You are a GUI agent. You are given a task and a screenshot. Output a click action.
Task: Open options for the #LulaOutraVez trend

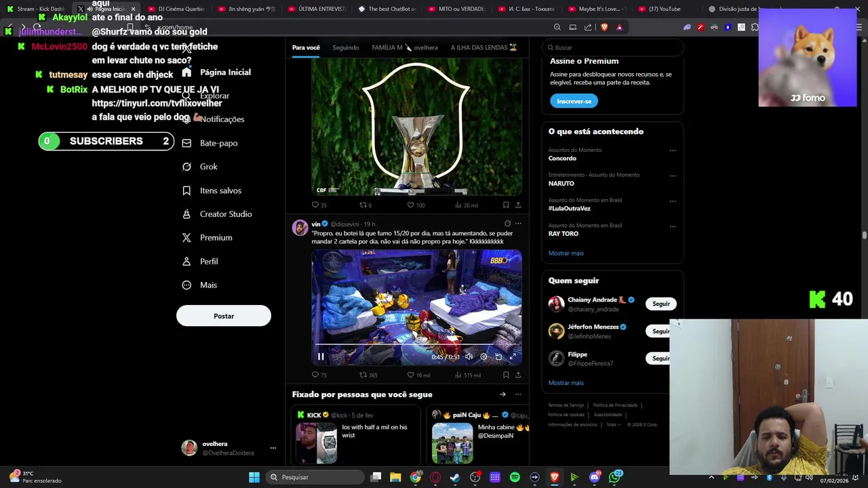click(673, 201)
